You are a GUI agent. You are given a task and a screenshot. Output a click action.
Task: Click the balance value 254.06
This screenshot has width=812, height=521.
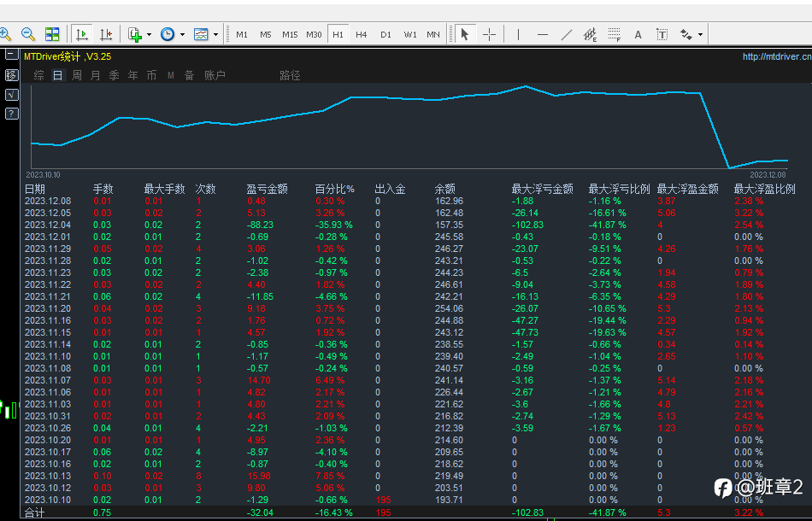[449, 309]
